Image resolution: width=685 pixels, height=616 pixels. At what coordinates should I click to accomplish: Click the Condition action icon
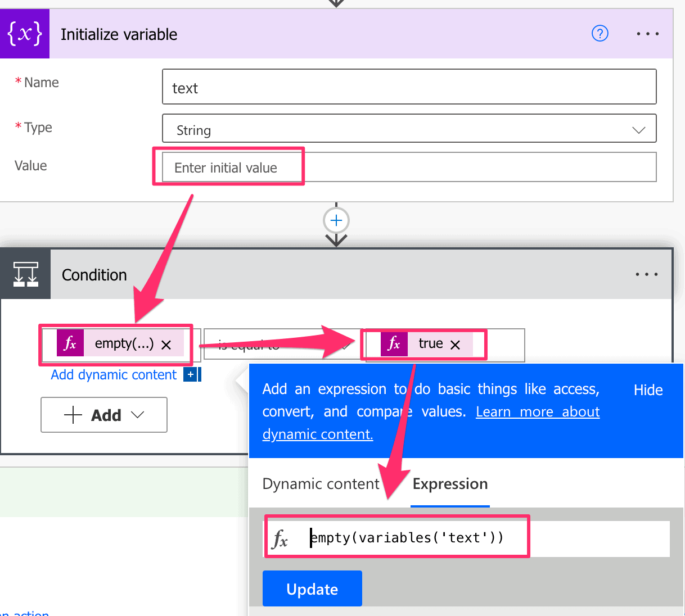(x=25, y=274)
